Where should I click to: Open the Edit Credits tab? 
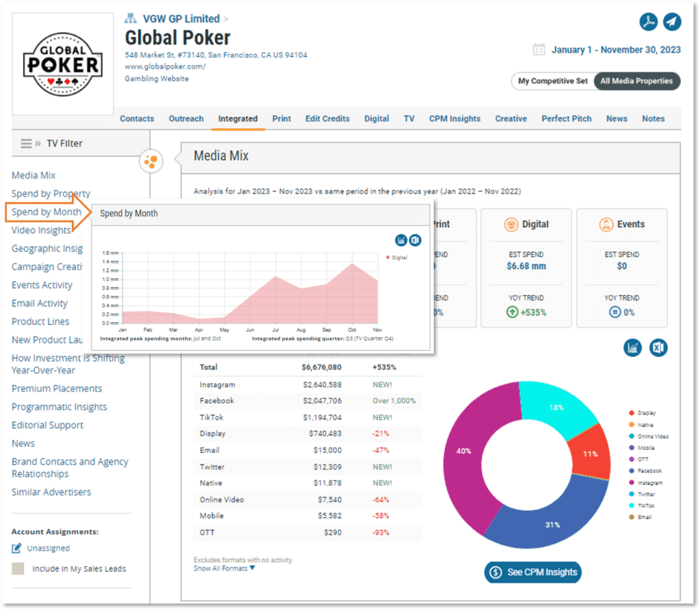click(327, 118)
